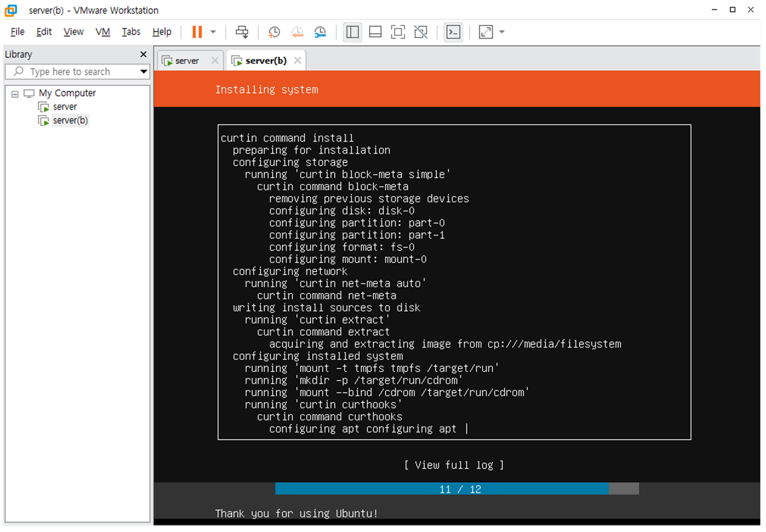This screenshot has height=532, width=766.
Task: Click the stretch guest display icon
Action: tap(486, 32)
